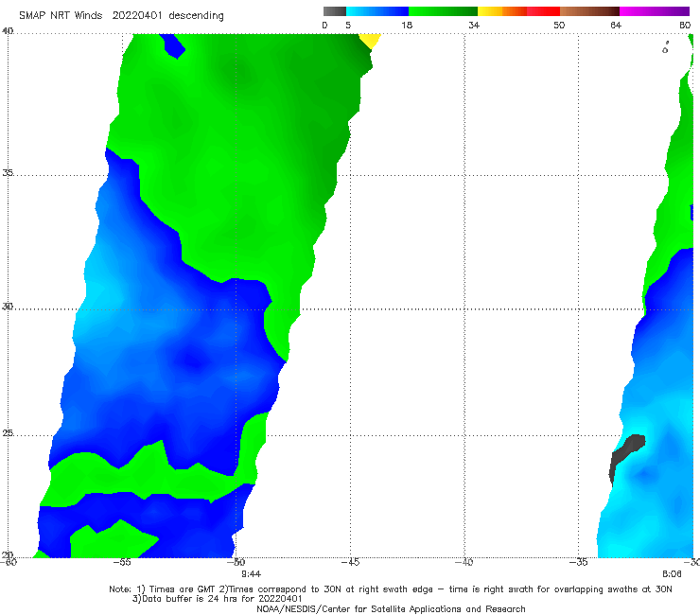This screenshot has height=615, width=700.
Task: Click the longitude label '-55'
Action: pos(122,562)
